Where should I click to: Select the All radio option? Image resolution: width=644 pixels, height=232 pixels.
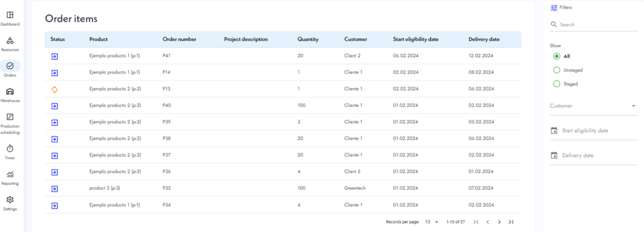click(x=557, y=56)
